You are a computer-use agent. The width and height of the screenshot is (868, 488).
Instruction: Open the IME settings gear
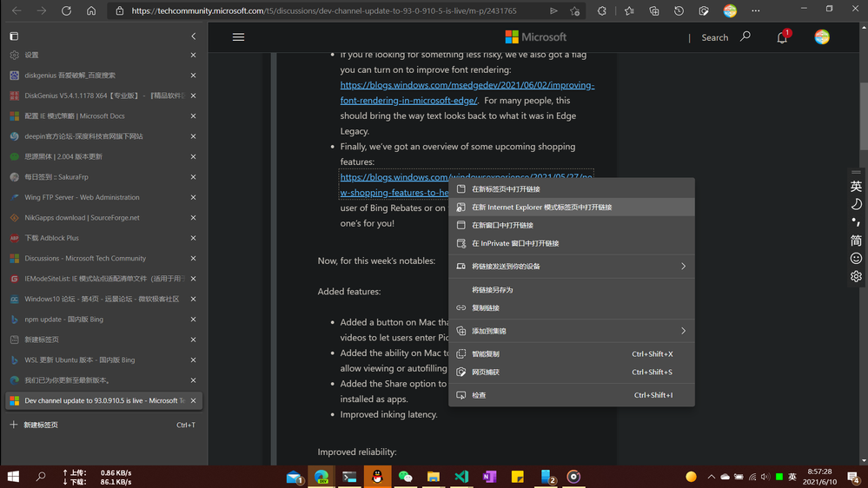[856, 276]
